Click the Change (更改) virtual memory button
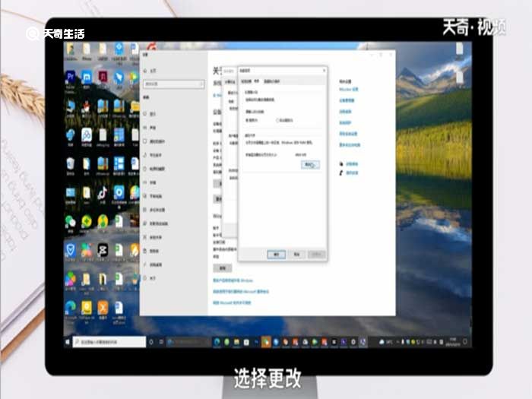 [310, 165]
